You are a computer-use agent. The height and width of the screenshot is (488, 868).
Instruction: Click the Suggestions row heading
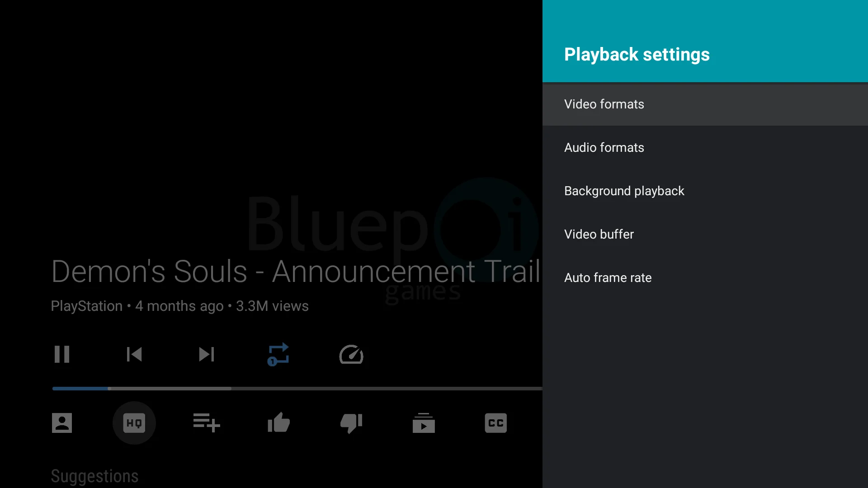pos(94,476)
